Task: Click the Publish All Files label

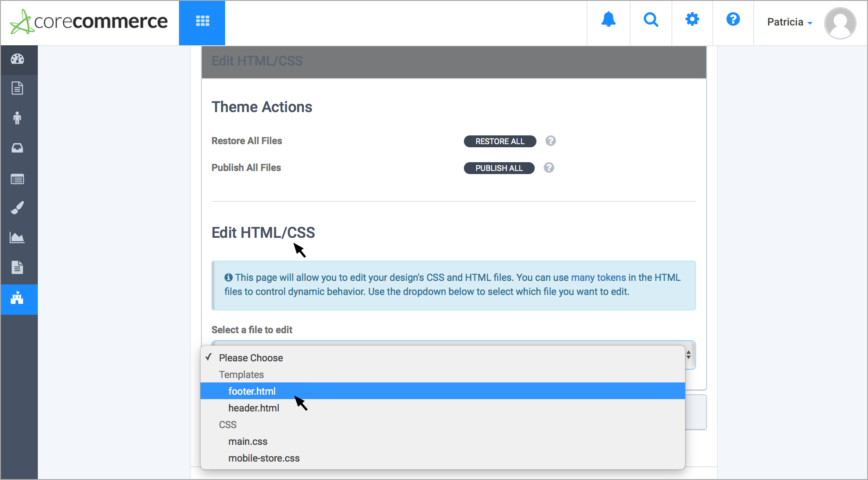Action: click(246, 167)
